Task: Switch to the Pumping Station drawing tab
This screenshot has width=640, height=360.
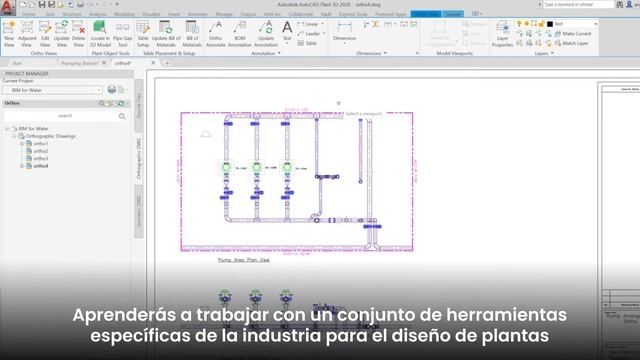Action: [x=80, y=63]
